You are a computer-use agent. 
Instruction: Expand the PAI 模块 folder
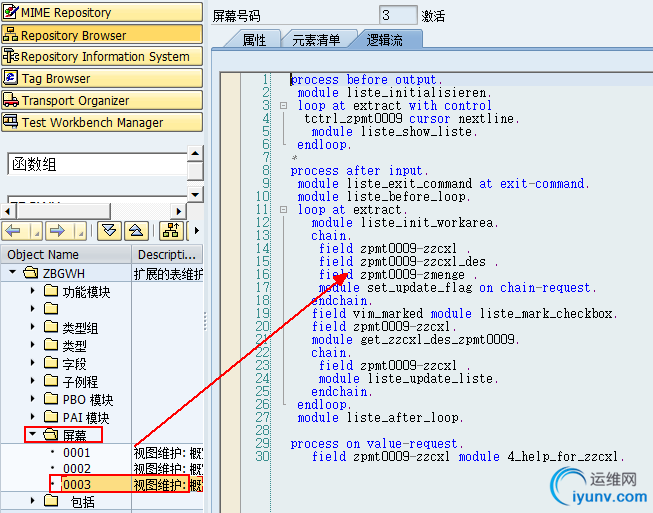coord(32,416)
